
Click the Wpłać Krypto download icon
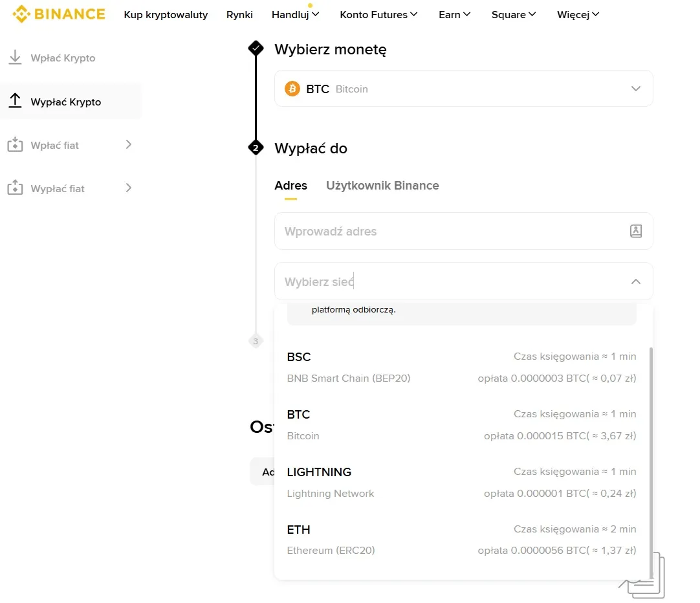(x=15, y=58)
